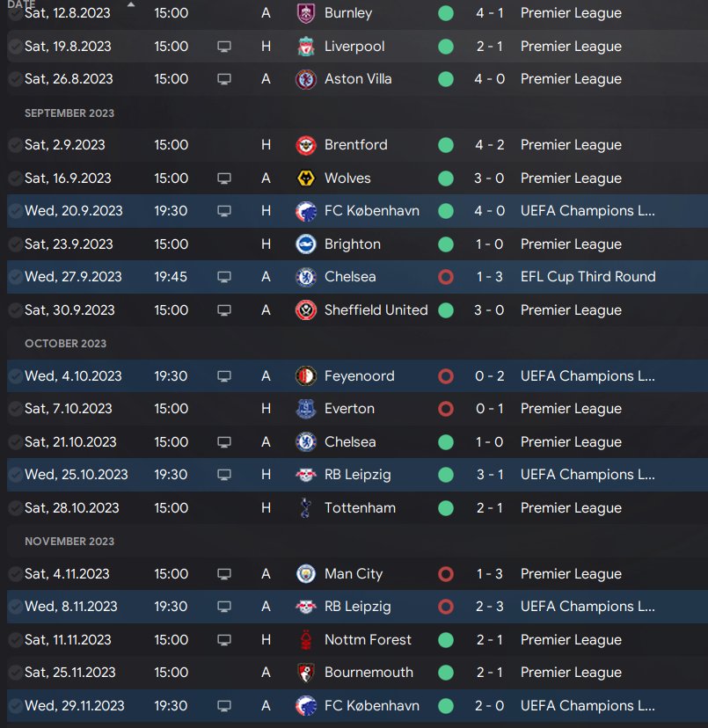
Task: Click the DATE column sort arrow
Action: 131,4
